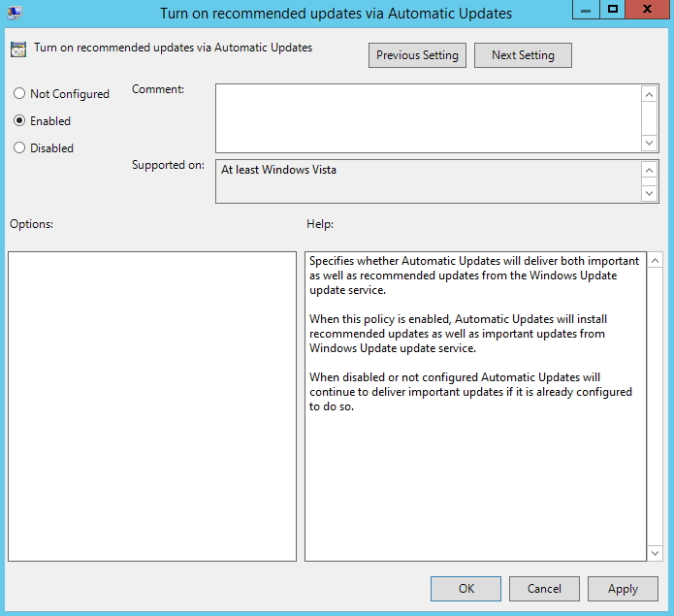Click the Comment: label

coord(158,89)
